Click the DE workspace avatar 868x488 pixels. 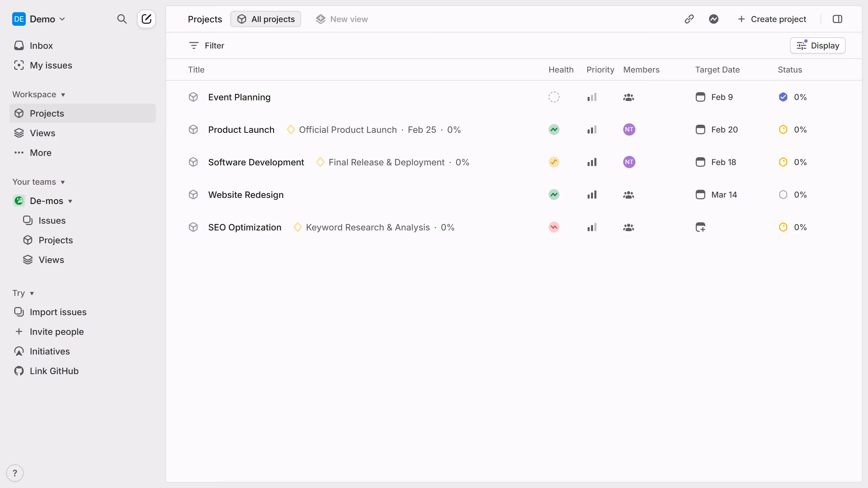coord(19,19)
